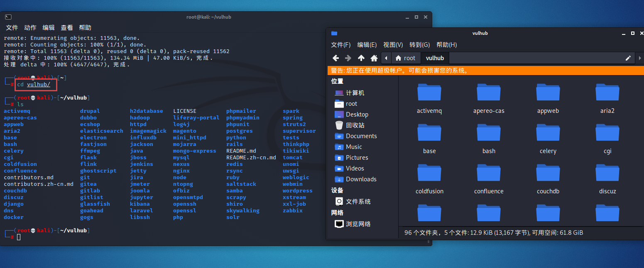
Task: Click the orange superuser warning banner
Action: pyautogui.click(x=485, y=71)
